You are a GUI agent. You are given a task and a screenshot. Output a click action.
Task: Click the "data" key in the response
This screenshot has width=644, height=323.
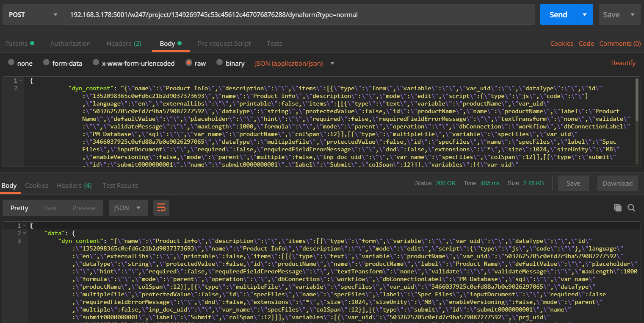click(x=55, y=233)
